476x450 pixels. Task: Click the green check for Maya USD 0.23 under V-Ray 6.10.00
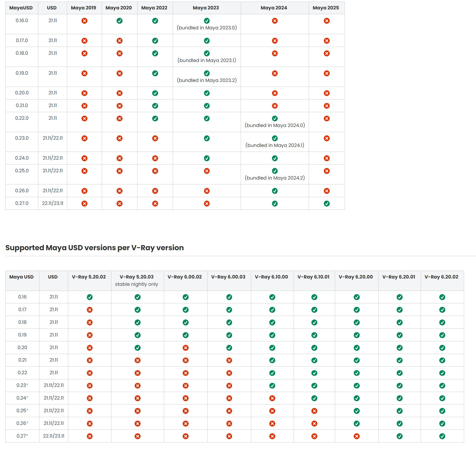pyautogui.click(x=272, y=386)
